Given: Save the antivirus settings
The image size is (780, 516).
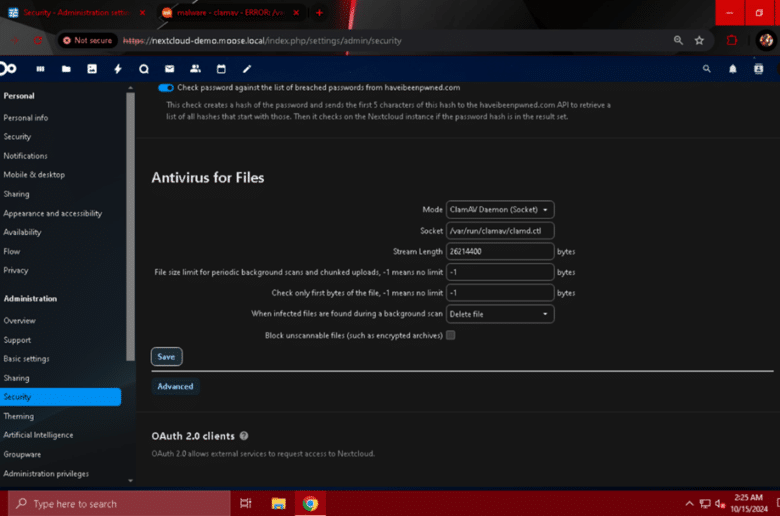Looking at the screenshot, I should [167, 357].
